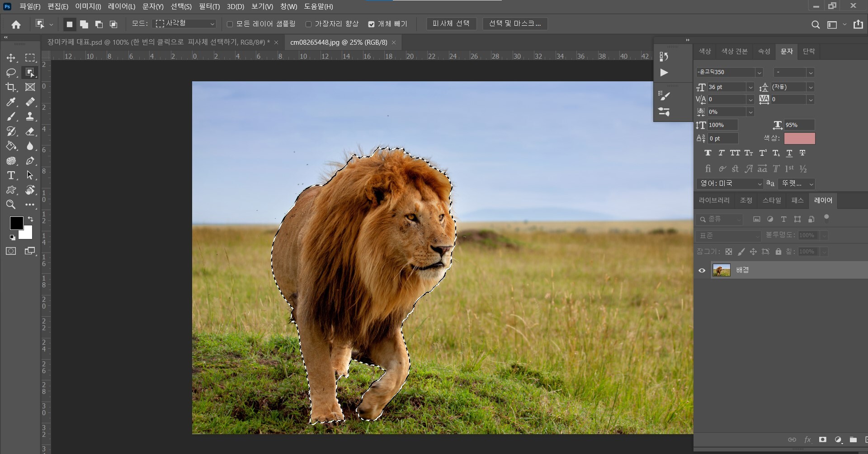Select the Eyedropper tool
Image resolution: width=868 pixels, height=454 pixels.
click(11, 102)
